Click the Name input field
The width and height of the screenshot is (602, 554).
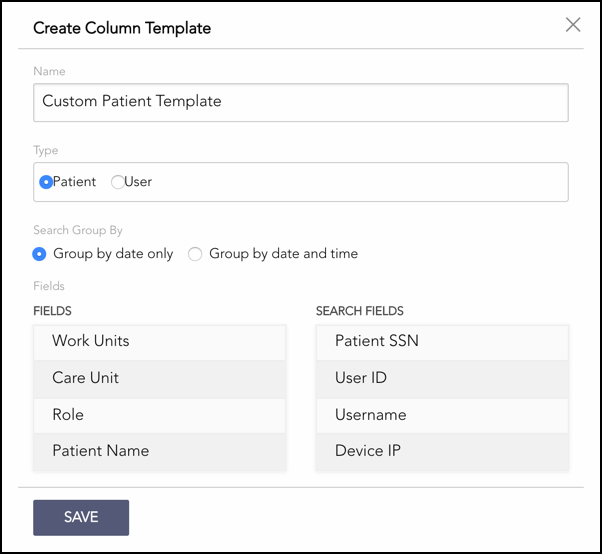click(x=300, y=102)
